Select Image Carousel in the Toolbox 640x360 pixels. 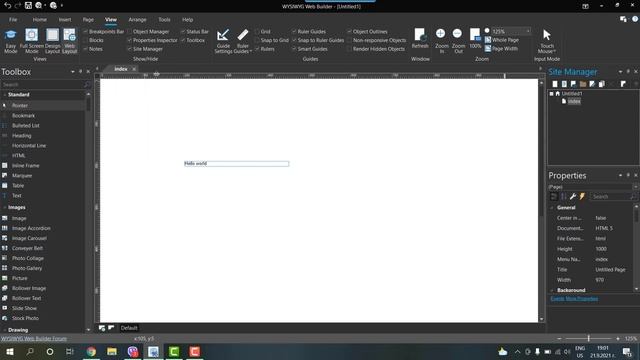(29, 238)
